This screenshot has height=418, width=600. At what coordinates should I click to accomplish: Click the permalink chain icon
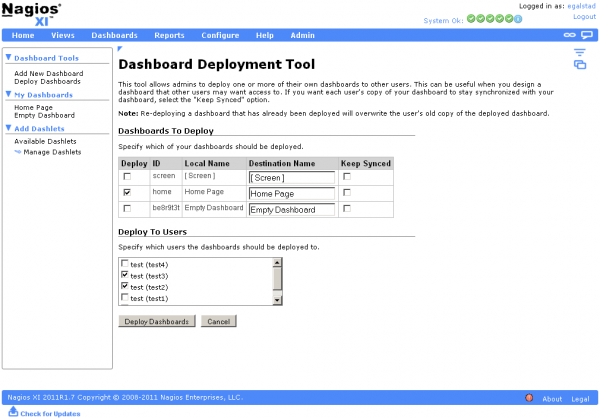click(x=570, y=35)
